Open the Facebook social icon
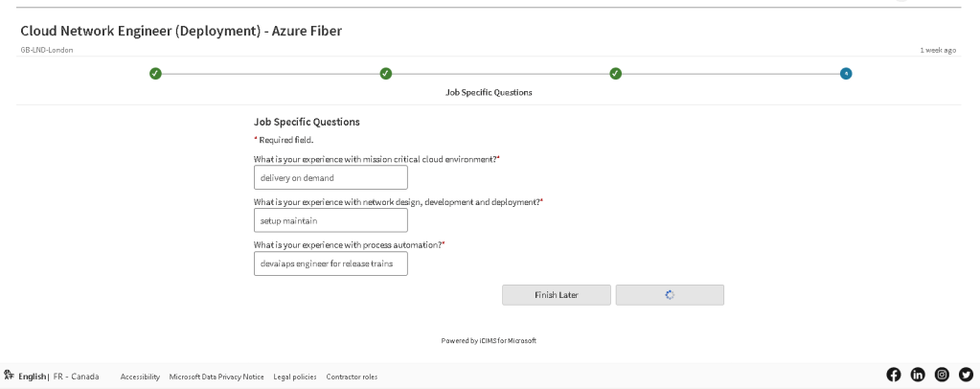Screen dimensions: 980x389 click(894, 375)
